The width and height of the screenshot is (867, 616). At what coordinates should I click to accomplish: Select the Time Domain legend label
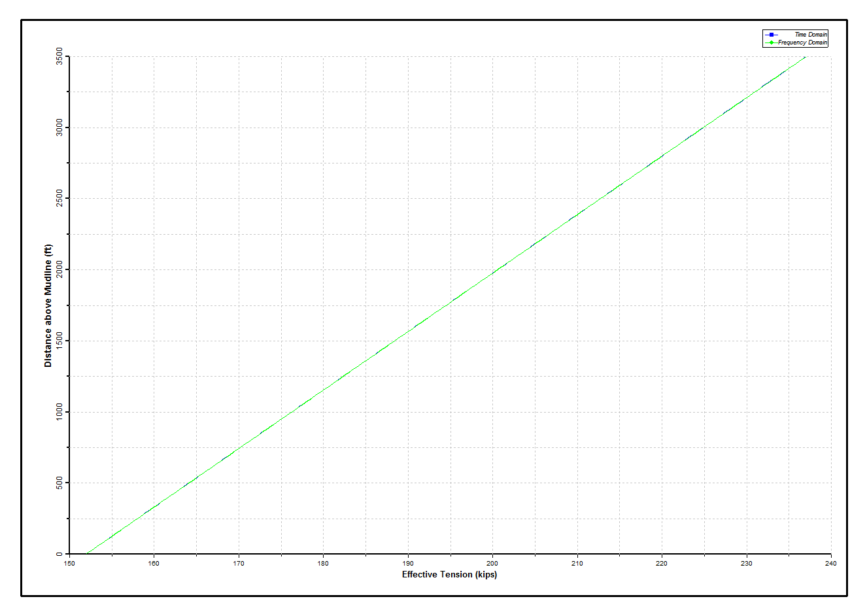(x=811, y=35)
